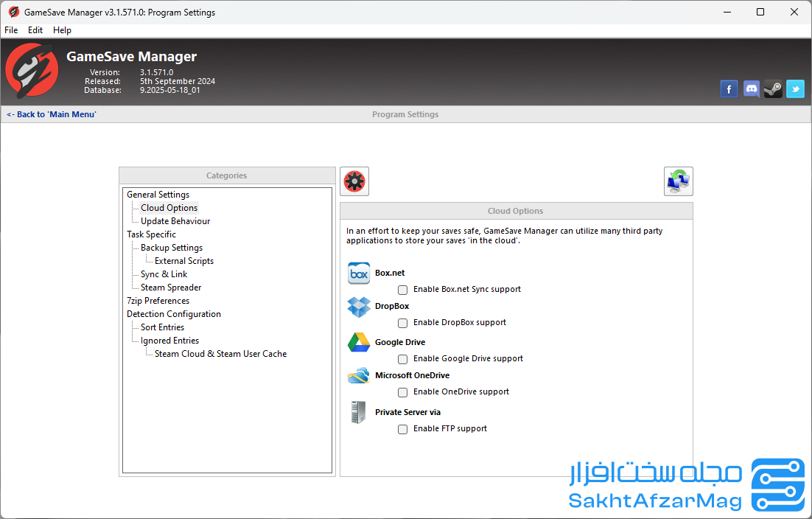Open the Steam community icon
Viewport: 812px width, 519px height.
773,89
